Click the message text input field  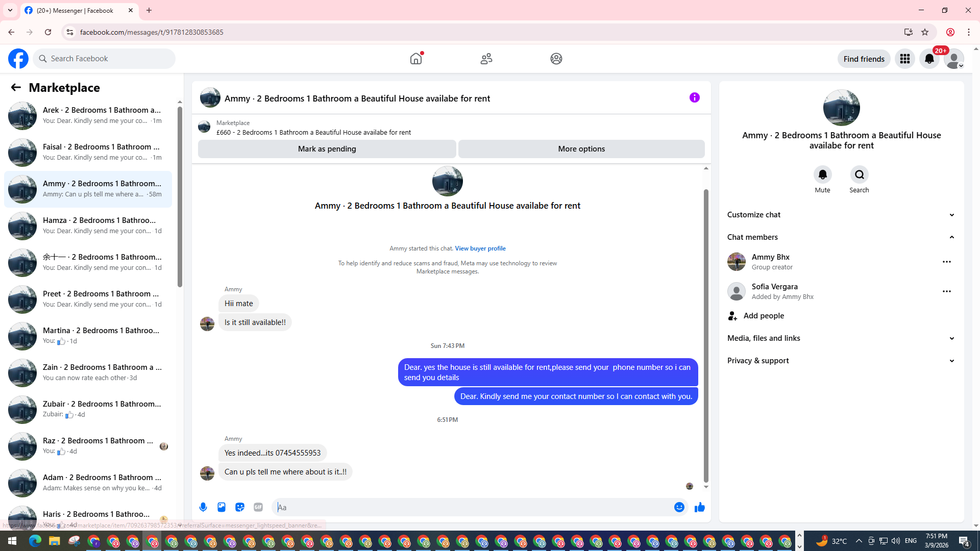pos(472,507)
